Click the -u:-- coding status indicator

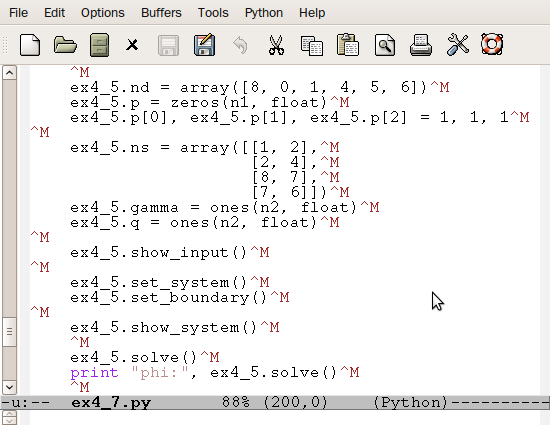(26, 403)
